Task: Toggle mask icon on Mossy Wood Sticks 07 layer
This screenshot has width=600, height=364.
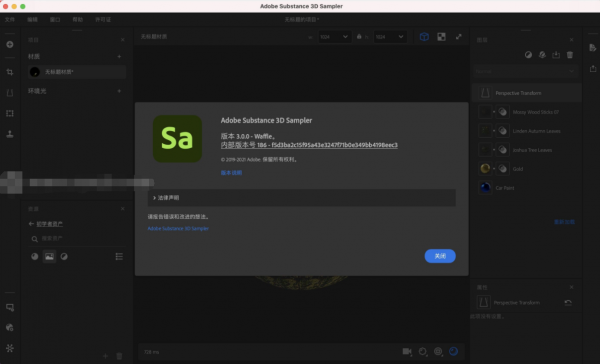Action: [x=503, y=112]
